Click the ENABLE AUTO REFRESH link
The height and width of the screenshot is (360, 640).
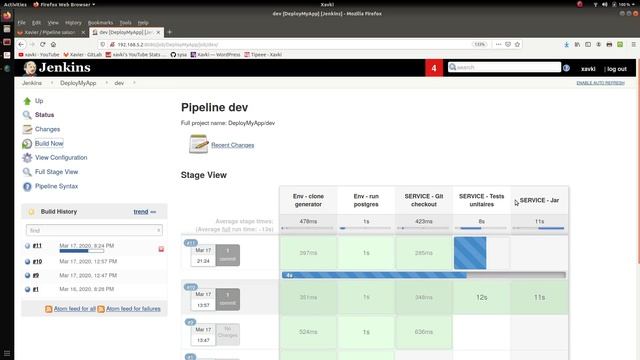(x=600, y=83)
